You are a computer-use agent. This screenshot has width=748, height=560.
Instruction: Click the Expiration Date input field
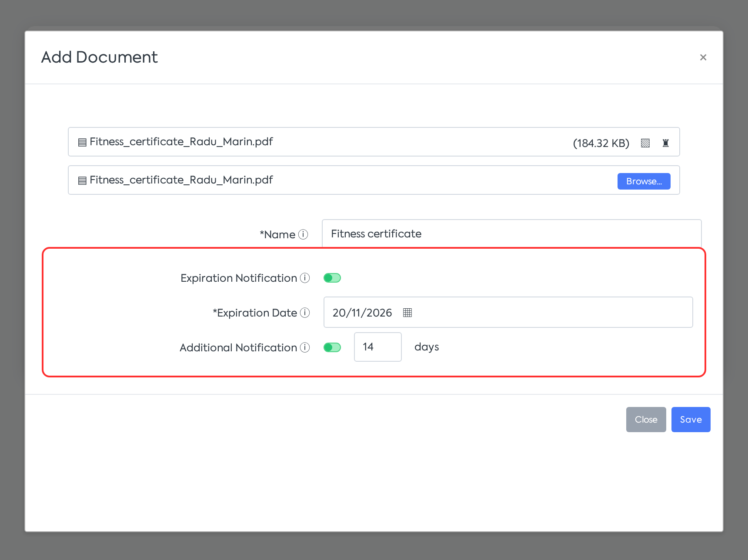[508, 312]
